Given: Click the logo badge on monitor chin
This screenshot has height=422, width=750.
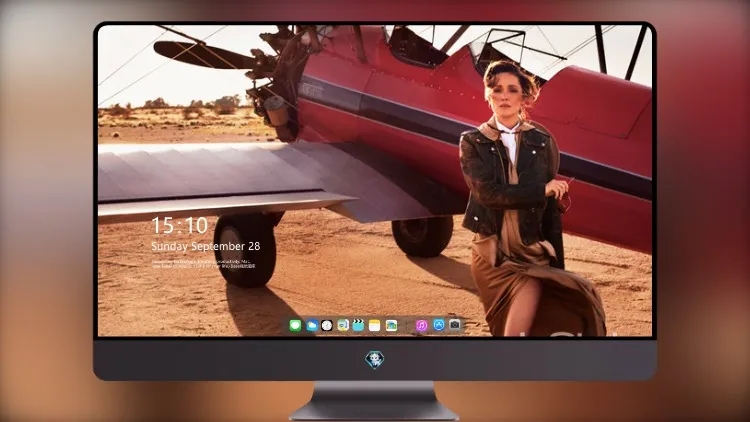Looking at the screenshot, I should [x=375, y=359].
